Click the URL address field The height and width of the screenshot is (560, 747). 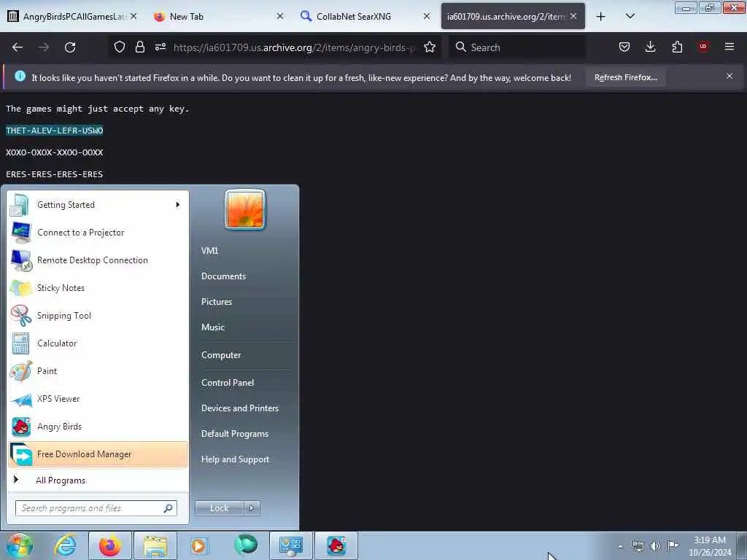point(295,47)
